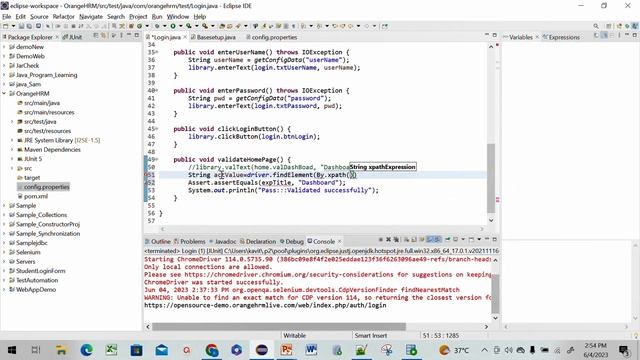Image resolution: width=640 pixels, height=360 pixels.
Task: Click the New Java Class icon
Action: click(139, 26)
